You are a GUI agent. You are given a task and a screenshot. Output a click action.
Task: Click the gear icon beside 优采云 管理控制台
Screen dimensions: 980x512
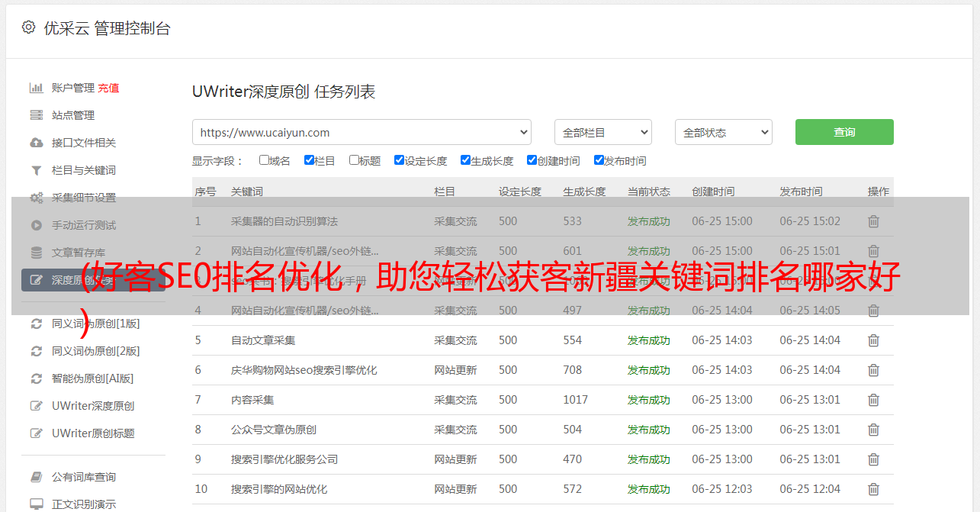coord(28,27)
